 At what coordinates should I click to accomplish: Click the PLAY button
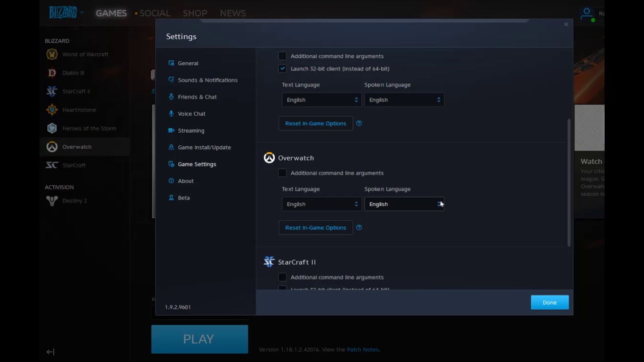(x=199, y=339)
